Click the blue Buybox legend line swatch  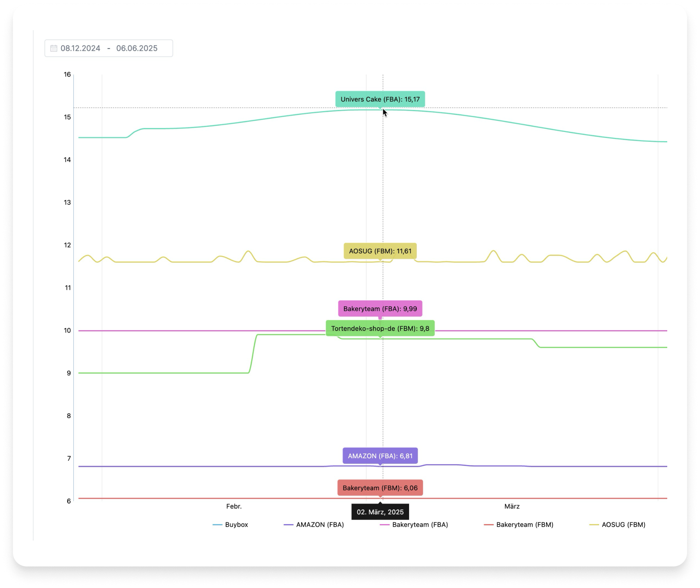click(218, 525)
